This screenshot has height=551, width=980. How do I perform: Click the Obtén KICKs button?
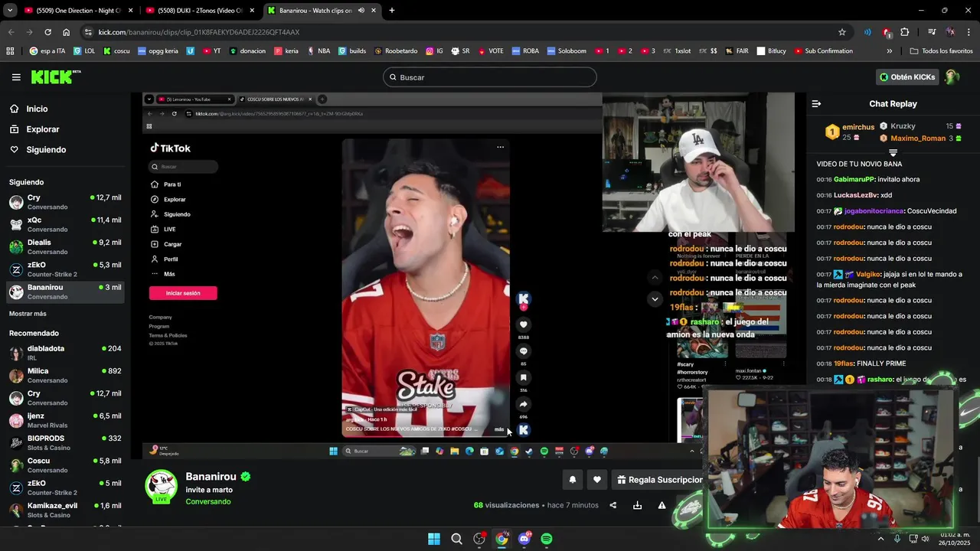908,77
